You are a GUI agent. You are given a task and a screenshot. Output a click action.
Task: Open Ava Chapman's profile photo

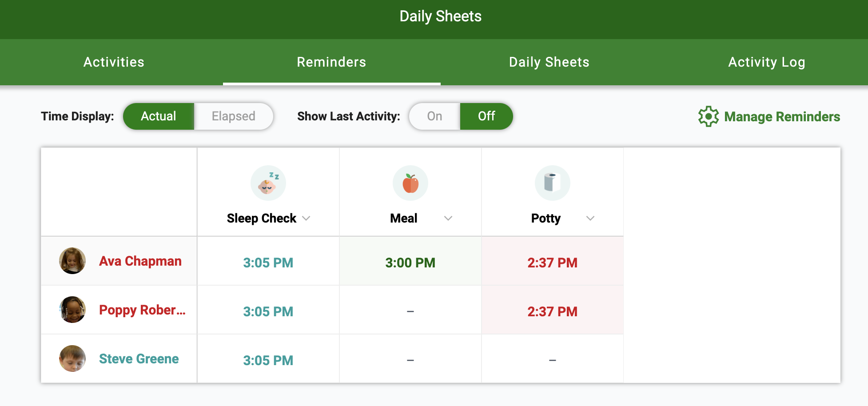(x=72, y=261)
